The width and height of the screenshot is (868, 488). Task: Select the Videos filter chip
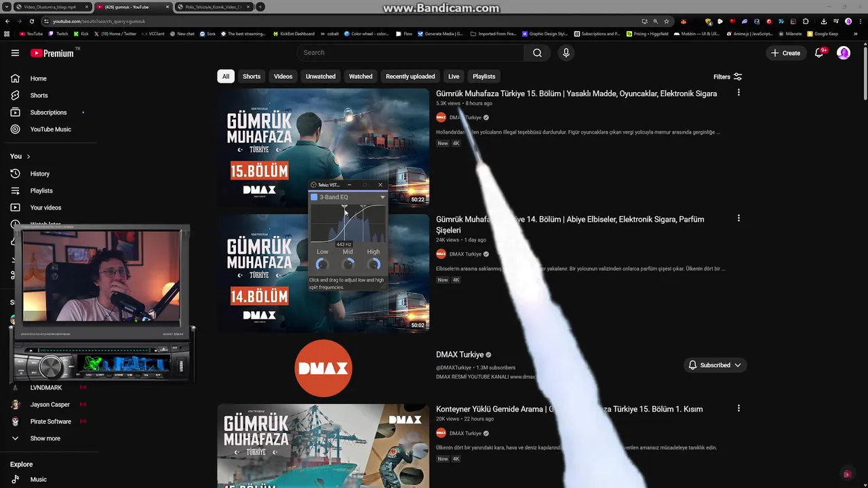pyautogui.click(x=283, y=77)
